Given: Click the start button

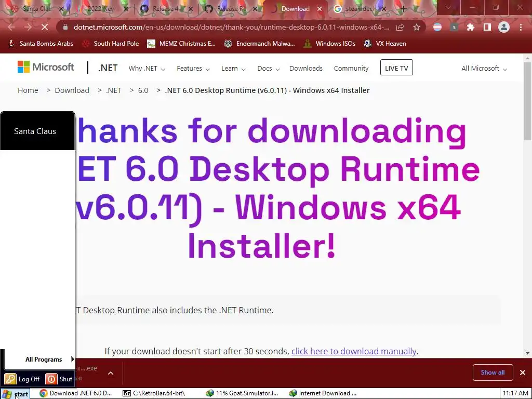Looking at the screenshot, I should (x=16, y=394).
